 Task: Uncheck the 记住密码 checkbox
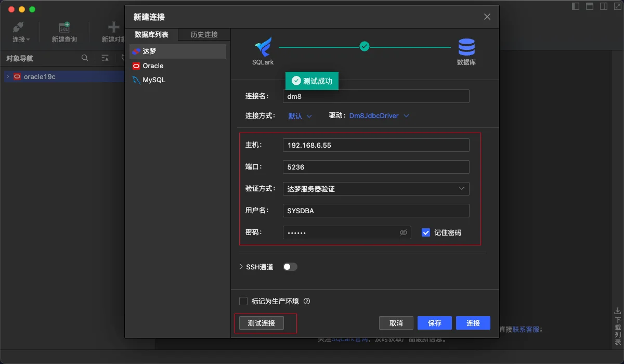426,232
